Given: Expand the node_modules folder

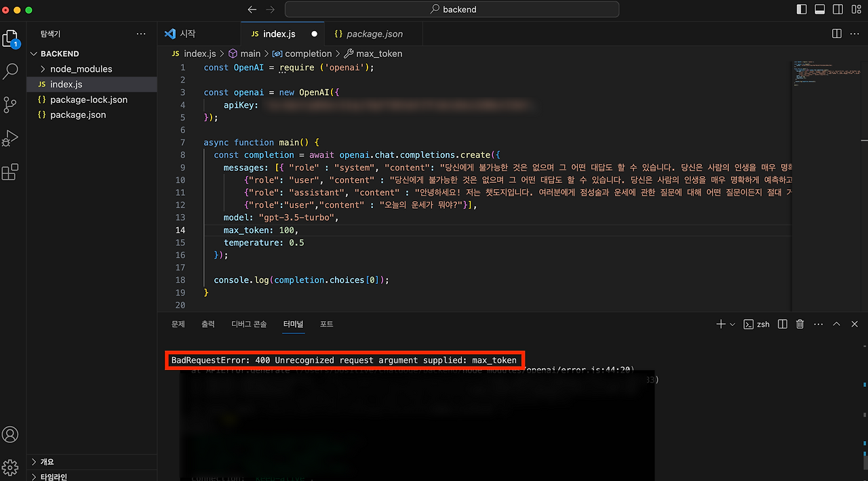Looking at the screenshot, I should [81, 68].
